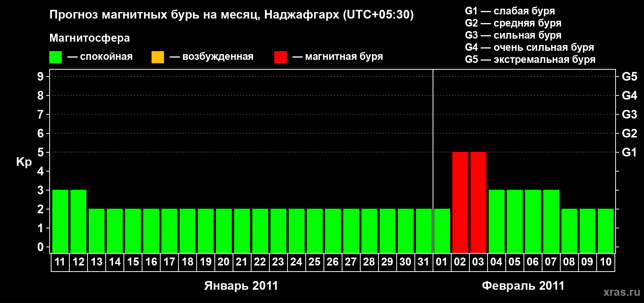Click the G1 label on right axis
The image size is (644, 303).
tap(630, 152)
